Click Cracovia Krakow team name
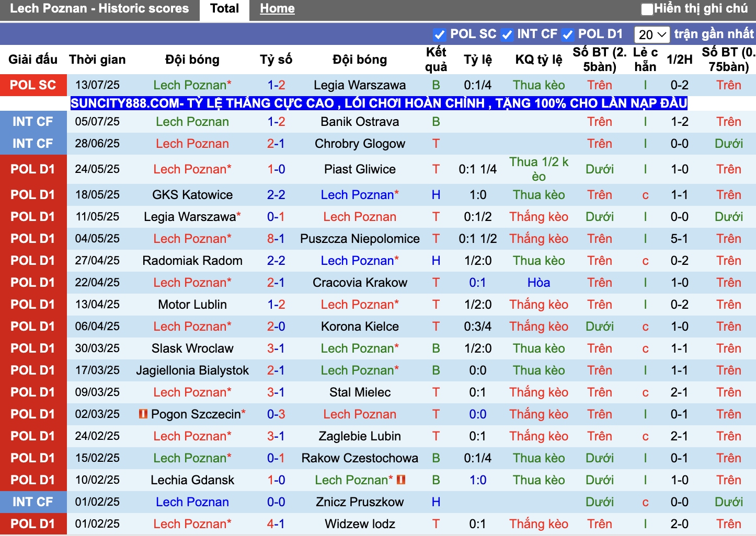The height and width of the screenshot is (536, 756). click(360, 283)
